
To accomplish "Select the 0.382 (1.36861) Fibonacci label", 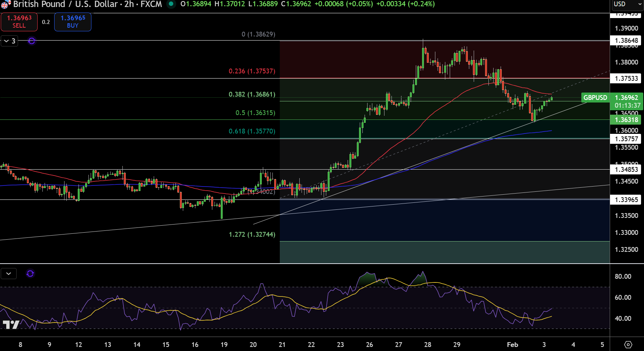I will (x=252, y=94).
